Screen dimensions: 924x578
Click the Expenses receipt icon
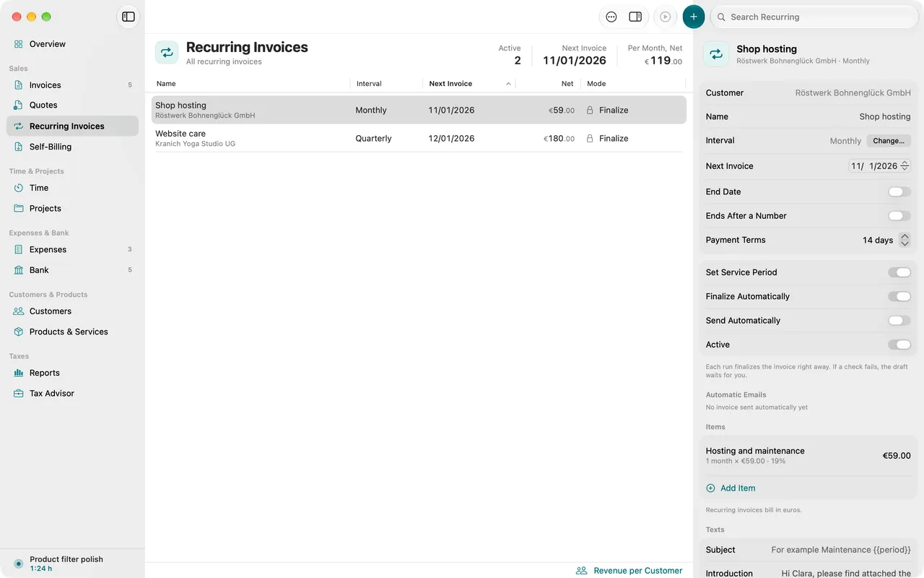(x=19, y=250)
